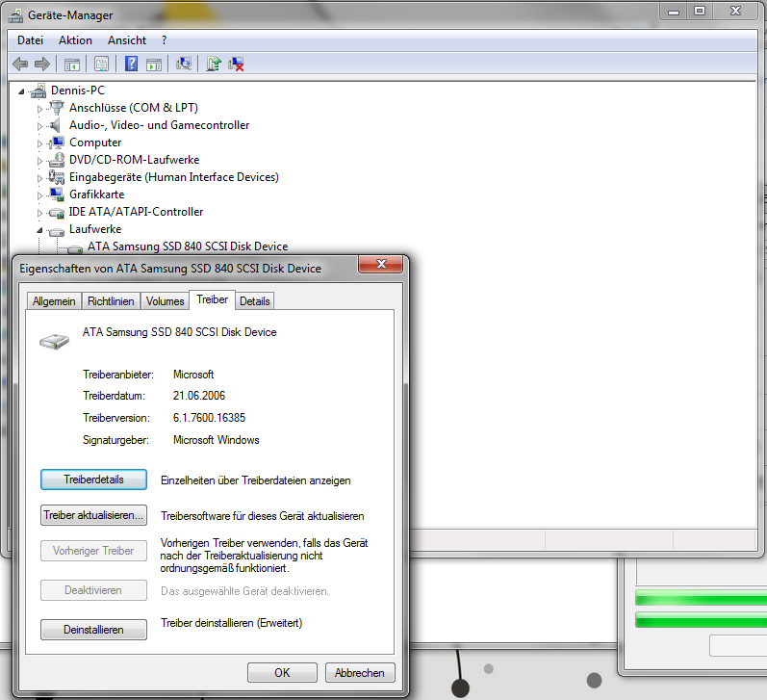Click the Computer category icon
This screenshot has width=767, height=700.
click(x=57, y=143)
